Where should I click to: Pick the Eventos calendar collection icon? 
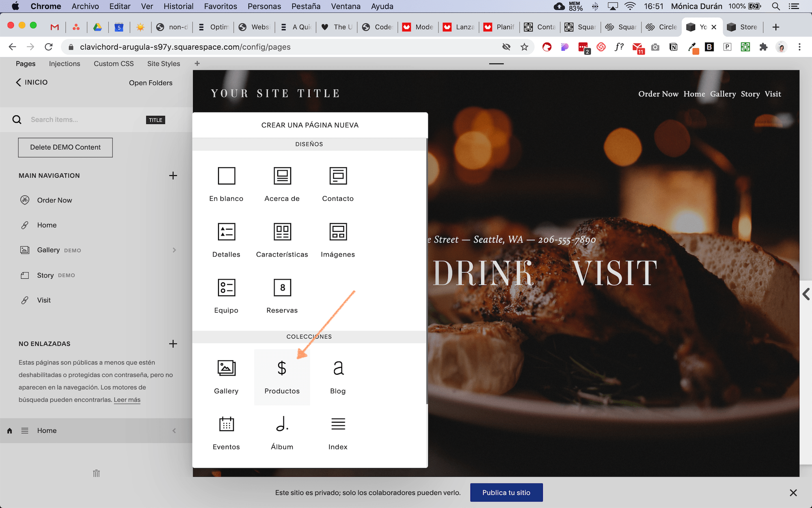[226, 424]
